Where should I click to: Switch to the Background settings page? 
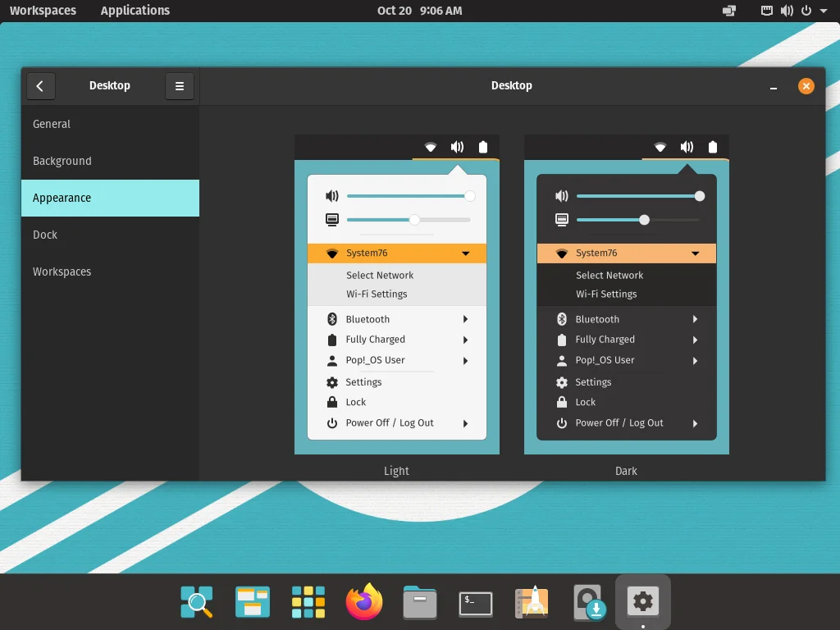click(110, 161)
